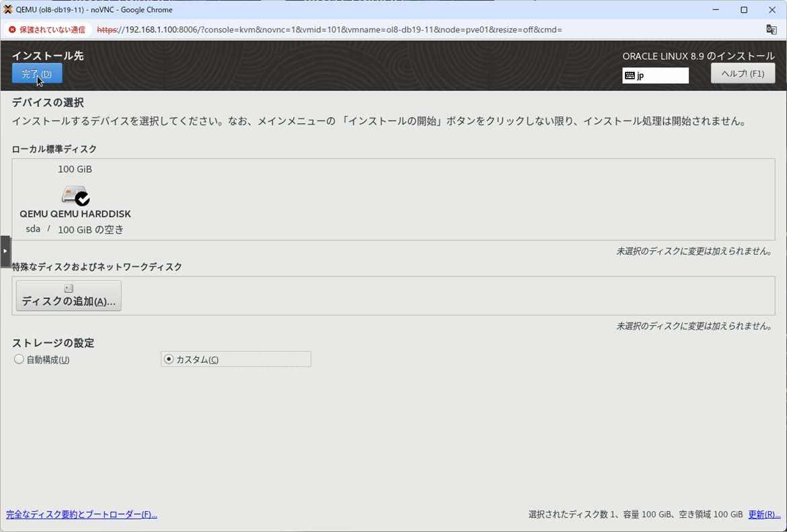Select the QEMU HARDDISK sda disk

tap(75, 200)
